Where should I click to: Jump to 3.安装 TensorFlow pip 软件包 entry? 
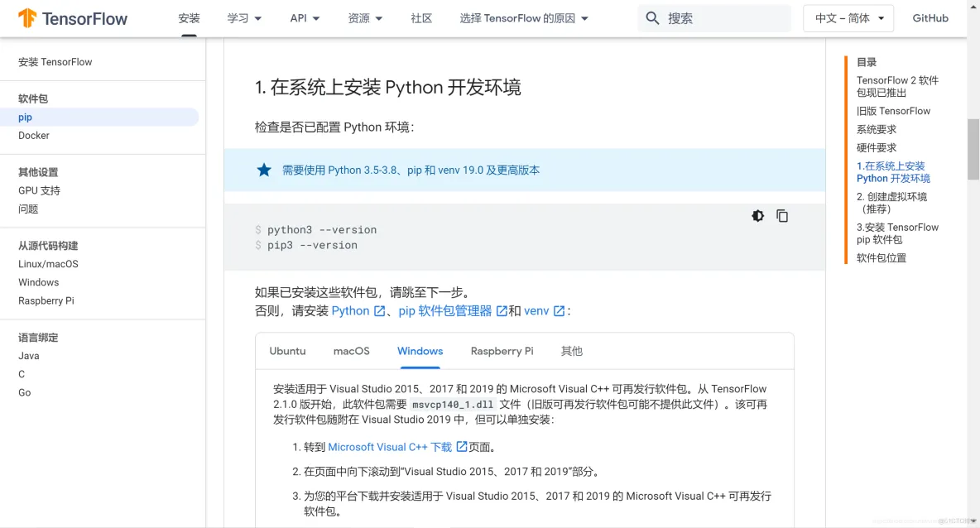897,233
